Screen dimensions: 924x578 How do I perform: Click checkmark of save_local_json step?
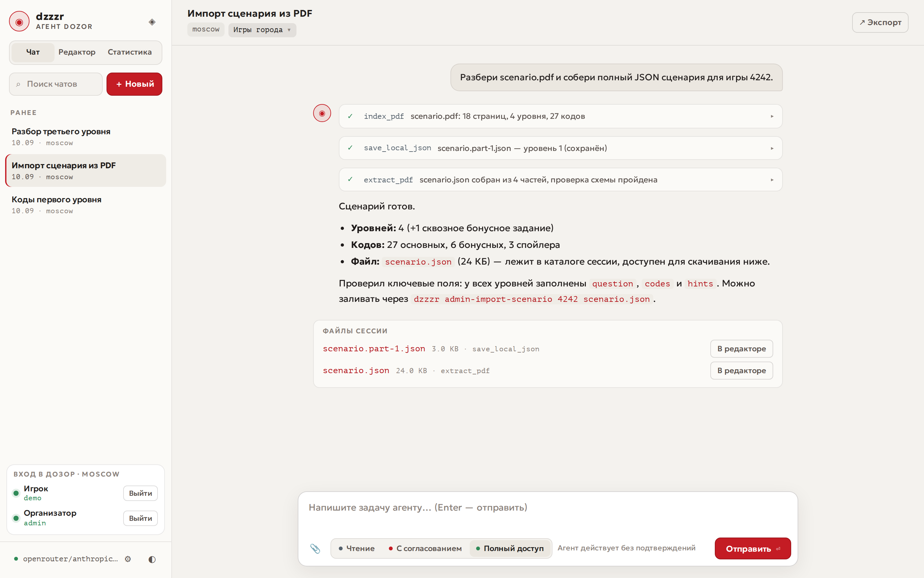point(350,148)
